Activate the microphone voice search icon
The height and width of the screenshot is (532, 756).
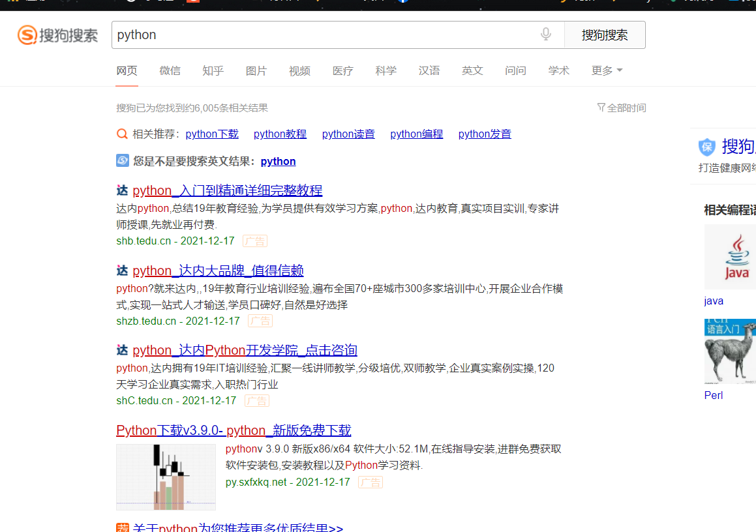(x=546, y=34)
